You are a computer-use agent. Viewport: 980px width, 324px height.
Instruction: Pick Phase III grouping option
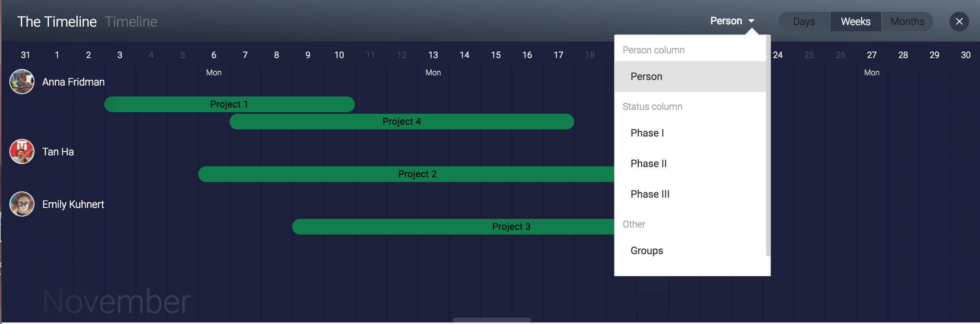690,194
